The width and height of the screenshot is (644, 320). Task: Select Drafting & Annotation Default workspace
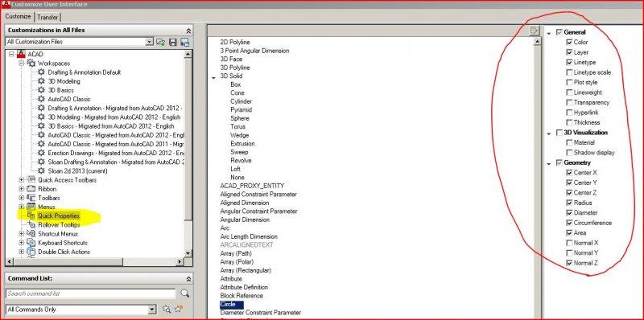(85, 72)
